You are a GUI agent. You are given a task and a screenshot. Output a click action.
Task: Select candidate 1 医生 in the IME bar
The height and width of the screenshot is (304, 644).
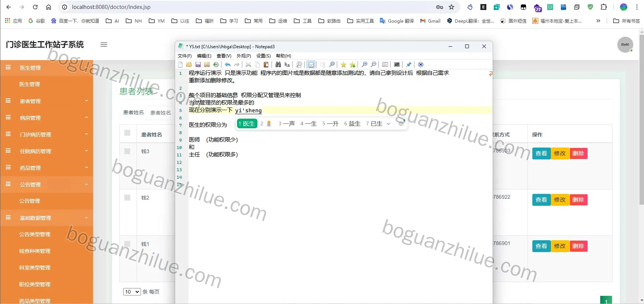247,123
